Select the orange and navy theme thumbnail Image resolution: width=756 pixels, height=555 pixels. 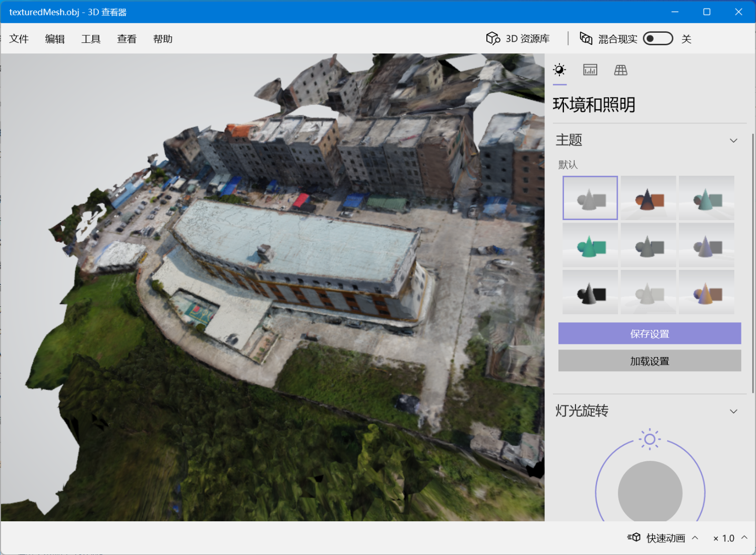(x=648, y=198)
